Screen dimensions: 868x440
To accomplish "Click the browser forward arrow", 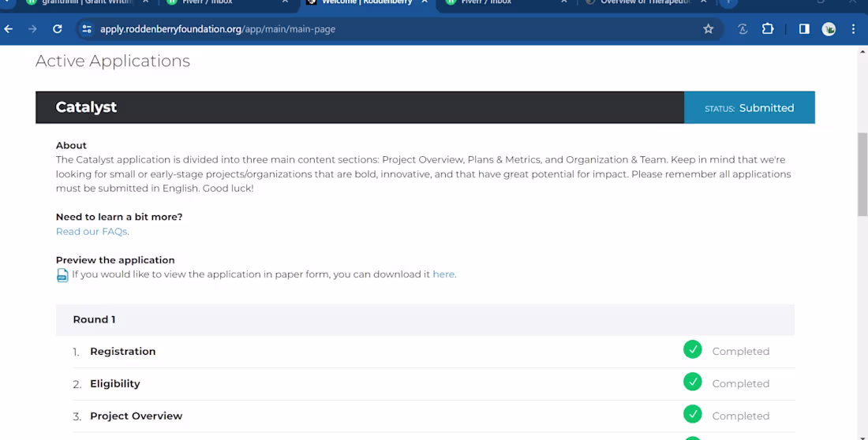I will [x=32, y=28].
